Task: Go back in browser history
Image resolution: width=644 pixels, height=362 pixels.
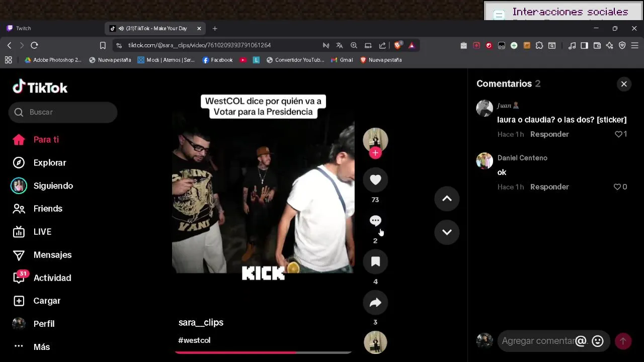Action: pos(9,45)
